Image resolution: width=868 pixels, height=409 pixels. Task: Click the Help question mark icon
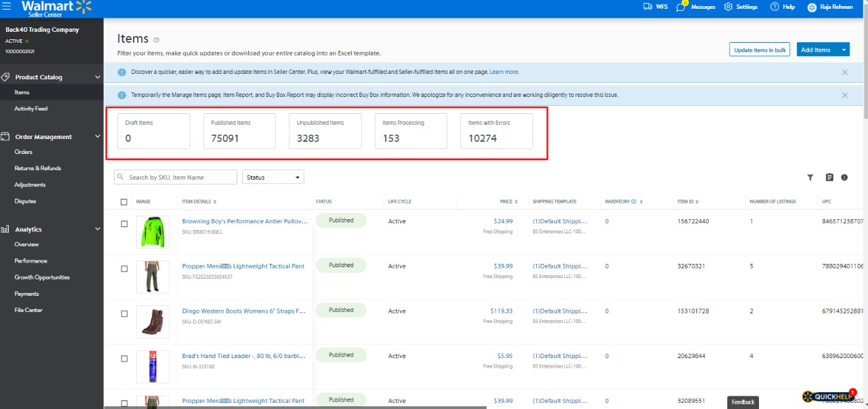coord(774,7)
